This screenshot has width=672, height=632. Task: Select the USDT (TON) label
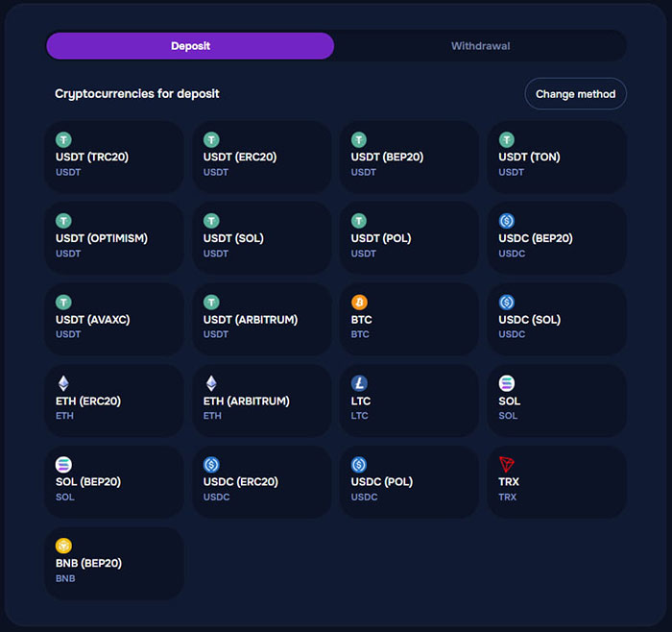(x=529, y=157)
